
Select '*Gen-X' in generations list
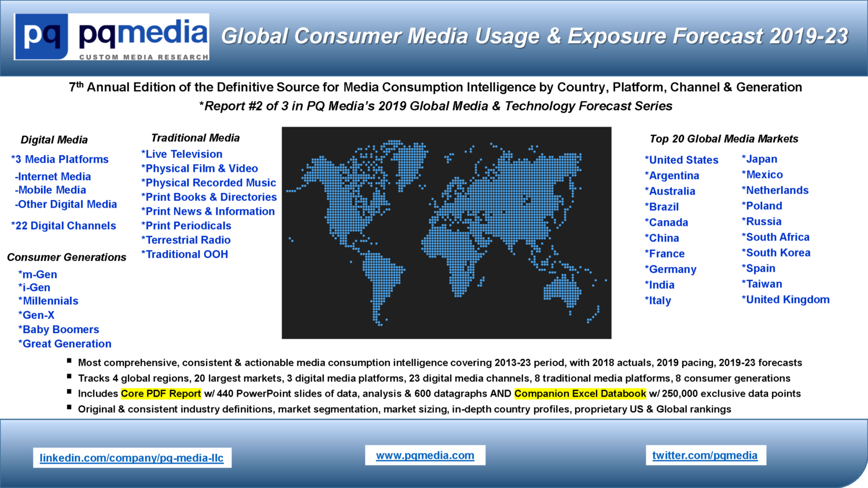36,315
